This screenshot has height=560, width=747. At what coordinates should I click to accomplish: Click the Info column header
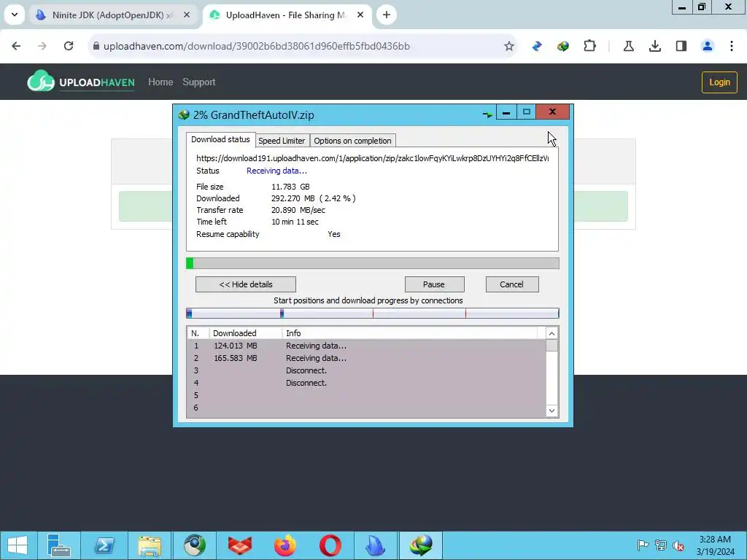tap(410, 332)
